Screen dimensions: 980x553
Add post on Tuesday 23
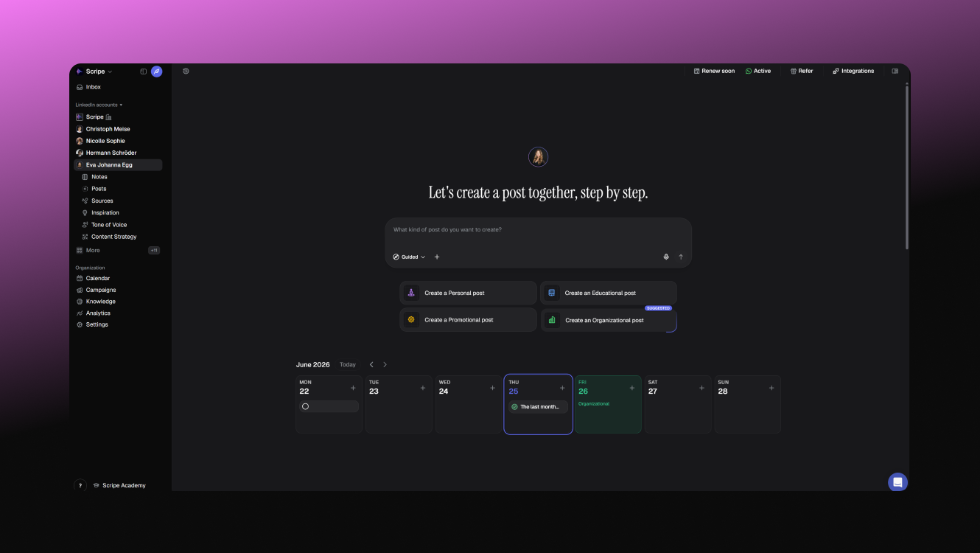(423, 388)
